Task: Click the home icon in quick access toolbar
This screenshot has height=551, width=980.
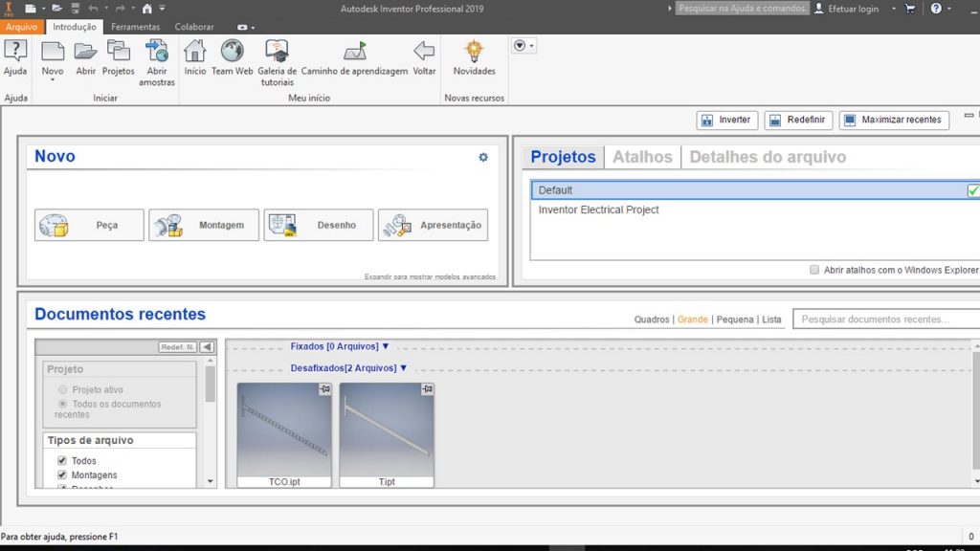Action: click(146, 9)
